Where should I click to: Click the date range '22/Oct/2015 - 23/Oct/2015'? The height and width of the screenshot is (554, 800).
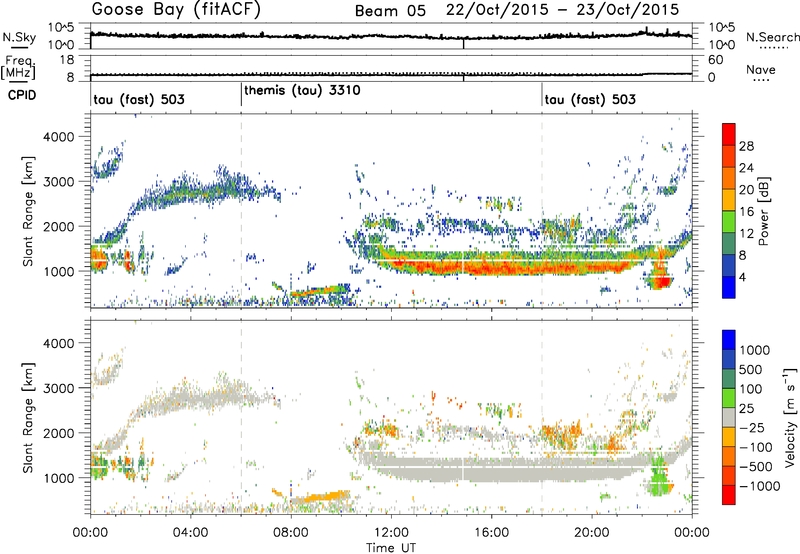click(562, 10)
